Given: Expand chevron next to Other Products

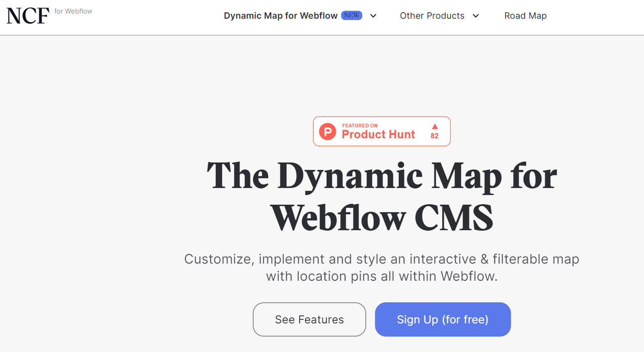Looking at the screenshot, I should pyautogui.click(x=476, y=16).
